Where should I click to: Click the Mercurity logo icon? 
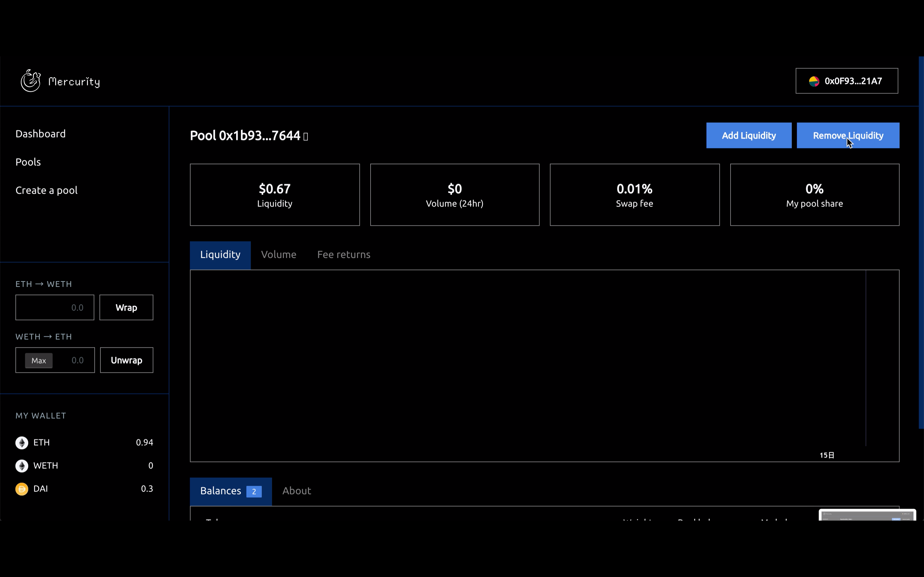(x=30, y=81)
